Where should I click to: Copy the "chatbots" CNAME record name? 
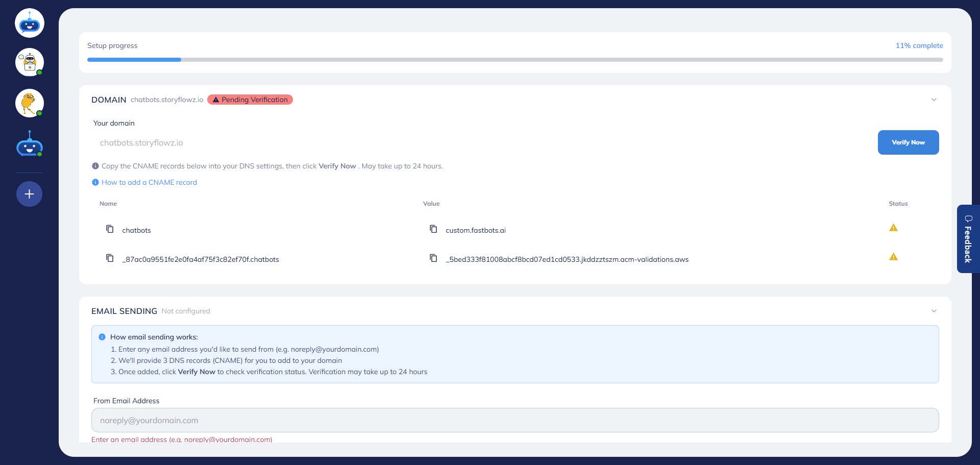110,229
